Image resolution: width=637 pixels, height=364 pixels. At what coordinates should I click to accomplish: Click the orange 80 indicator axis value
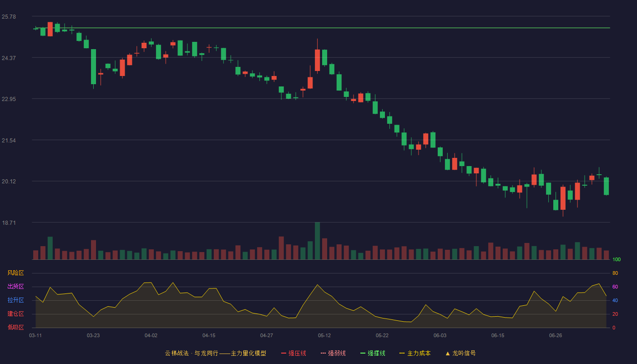pos(615,273)
